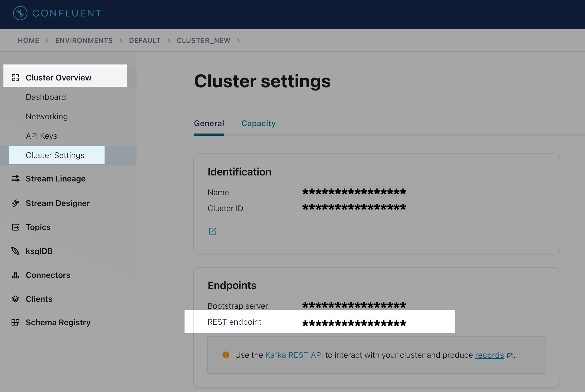Open ENVIRONMENTS breadcrumb

tap(84, 41)
